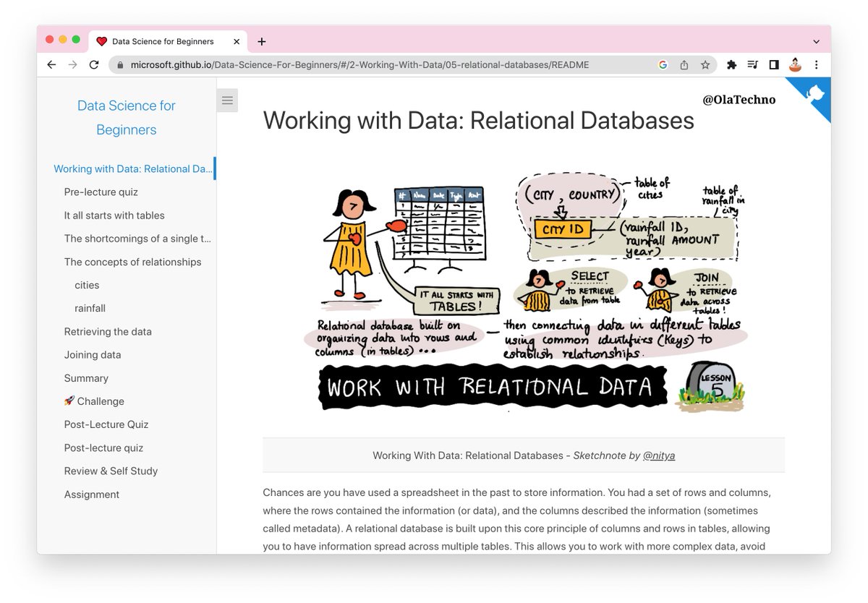Open the cities subsection
The width and height of the screenshot is (868, 603).
87,285
